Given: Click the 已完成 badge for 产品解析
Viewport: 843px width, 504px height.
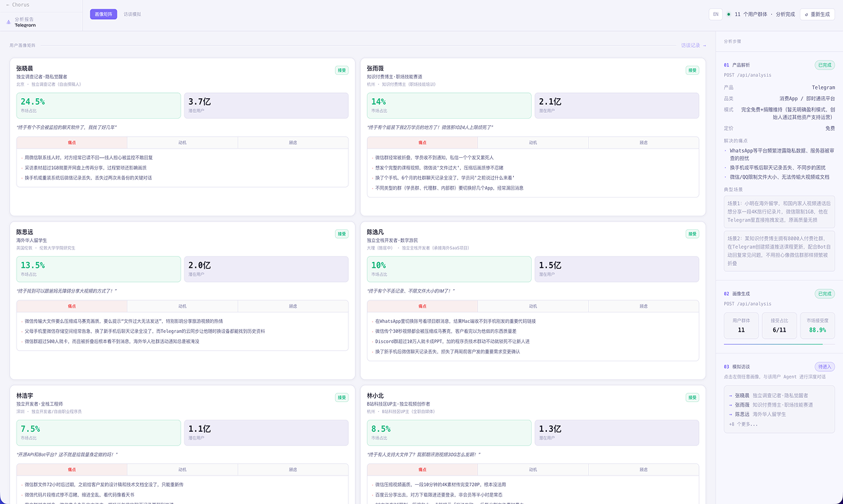Looking at the screenshot, I should point(825,65).
